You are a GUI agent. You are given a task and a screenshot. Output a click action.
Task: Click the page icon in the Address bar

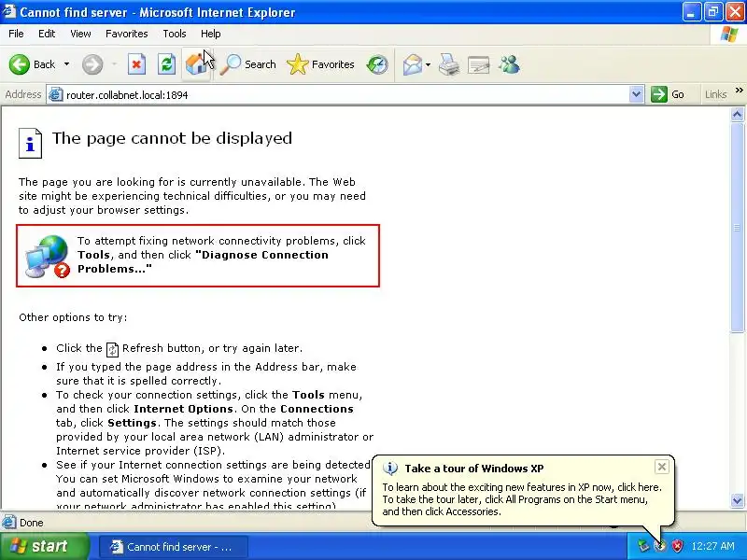click(x=56, y=94)
